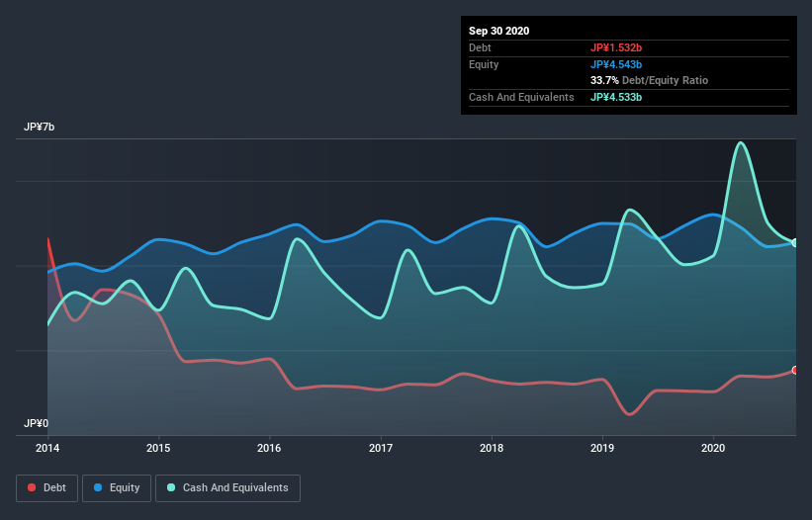Click the tooltip Debt label

[x=480, y=47]
